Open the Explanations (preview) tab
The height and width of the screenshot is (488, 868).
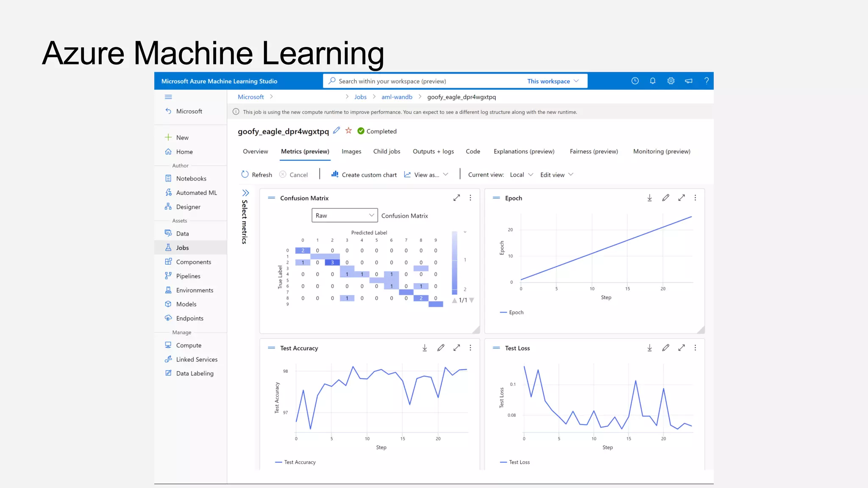click(x=524, y=151)
